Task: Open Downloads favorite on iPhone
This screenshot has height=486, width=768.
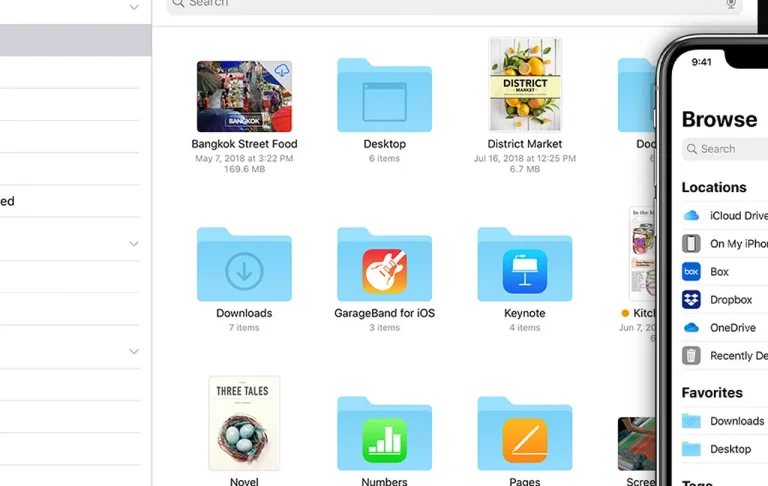Action: point(725,421)
